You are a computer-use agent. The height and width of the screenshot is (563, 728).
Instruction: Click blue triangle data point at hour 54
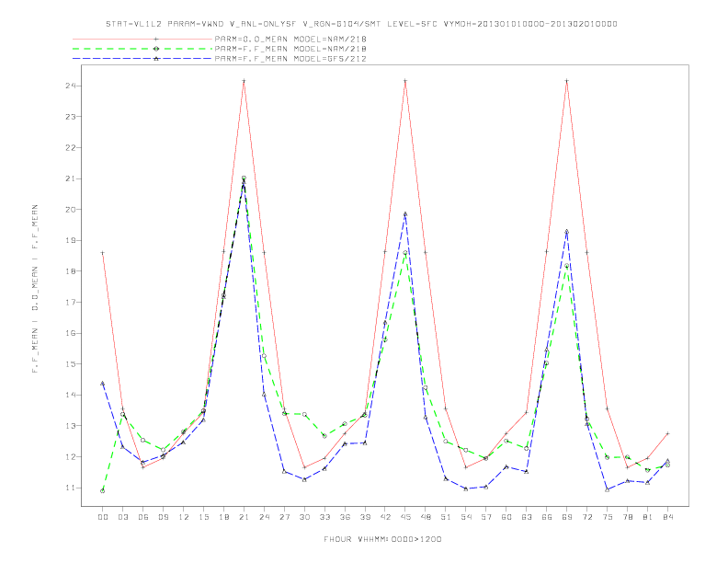[x=466, y=488]
